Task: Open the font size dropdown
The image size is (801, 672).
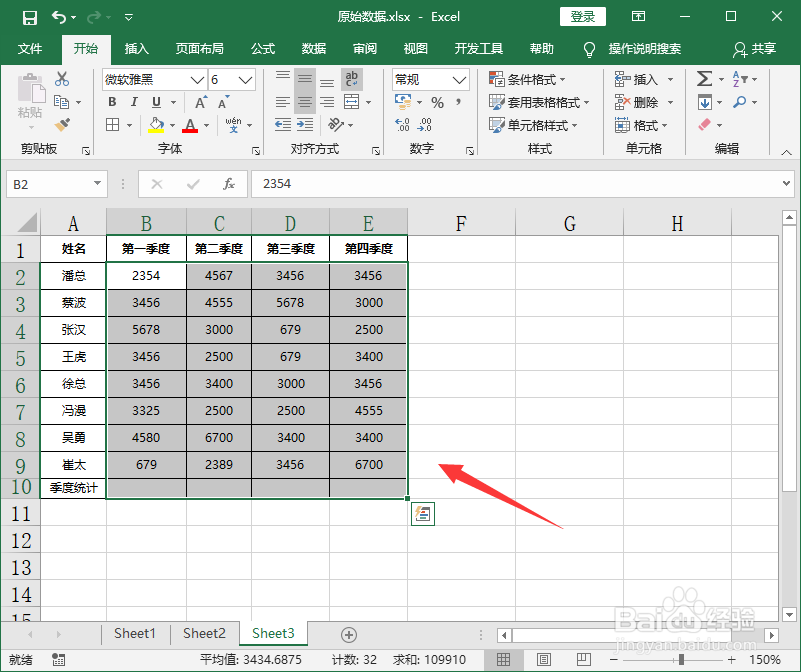Action: [x=245, y=80]
